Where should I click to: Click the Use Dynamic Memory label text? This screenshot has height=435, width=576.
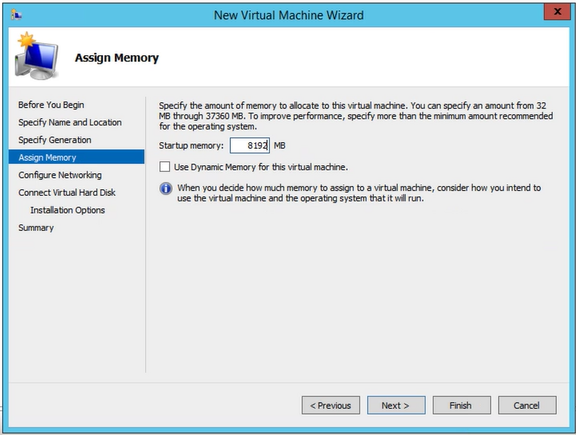point(261,167)
